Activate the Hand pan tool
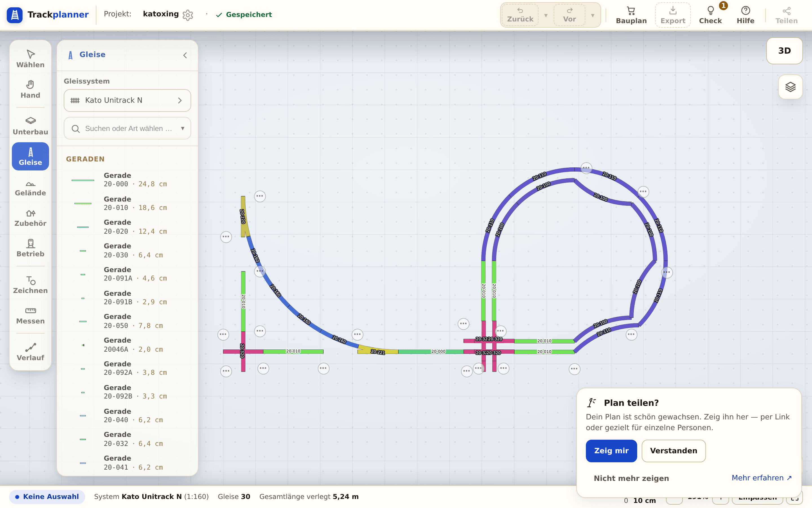Image resolution: width=812 pixels, height=508 pixels. click(x=30, y=89)
